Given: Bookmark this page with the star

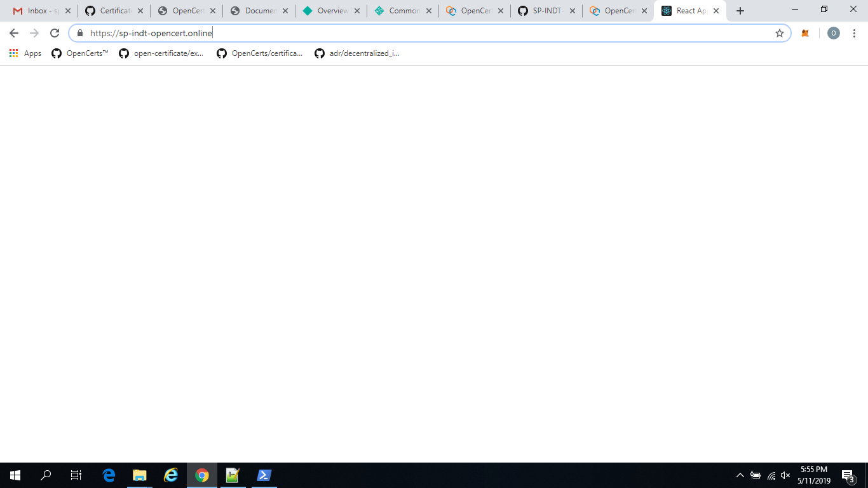Looking at the screenshot, I should point(780,33).
